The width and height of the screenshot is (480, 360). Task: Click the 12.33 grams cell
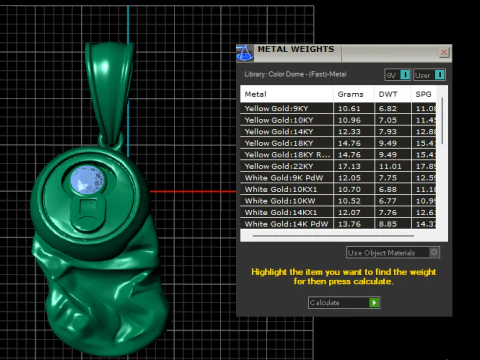354,132
